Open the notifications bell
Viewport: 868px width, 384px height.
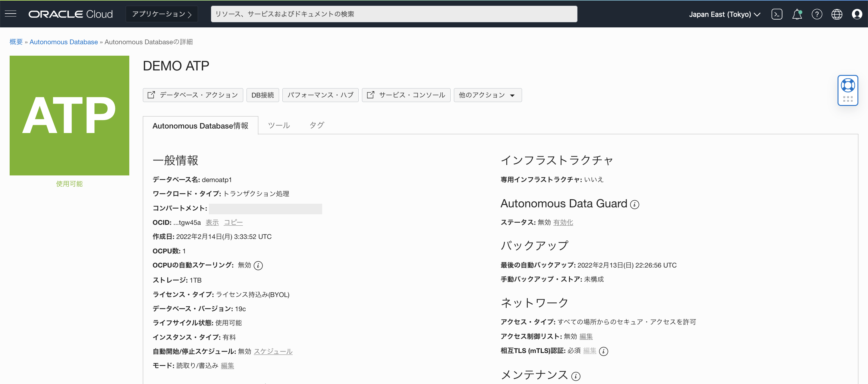[797, 14]
